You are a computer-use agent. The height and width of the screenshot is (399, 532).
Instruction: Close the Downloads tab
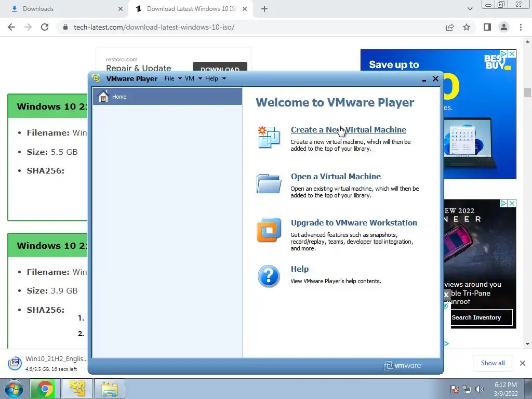[x=121, y=9]
